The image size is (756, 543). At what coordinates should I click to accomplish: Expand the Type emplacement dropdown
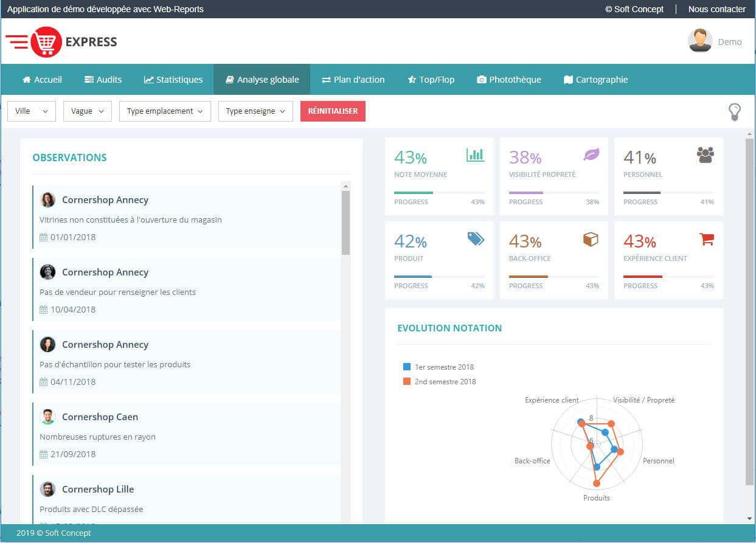coord(165,111)
